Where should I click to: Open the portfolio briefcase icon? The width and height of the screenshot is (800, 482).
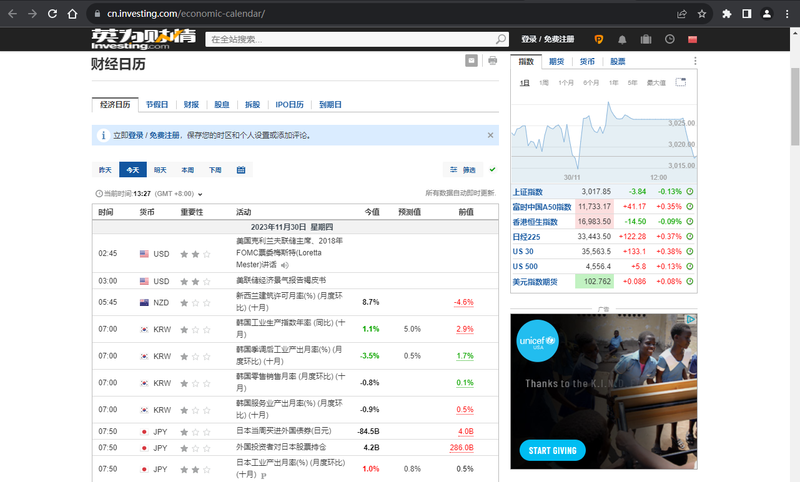click(646, 39)
